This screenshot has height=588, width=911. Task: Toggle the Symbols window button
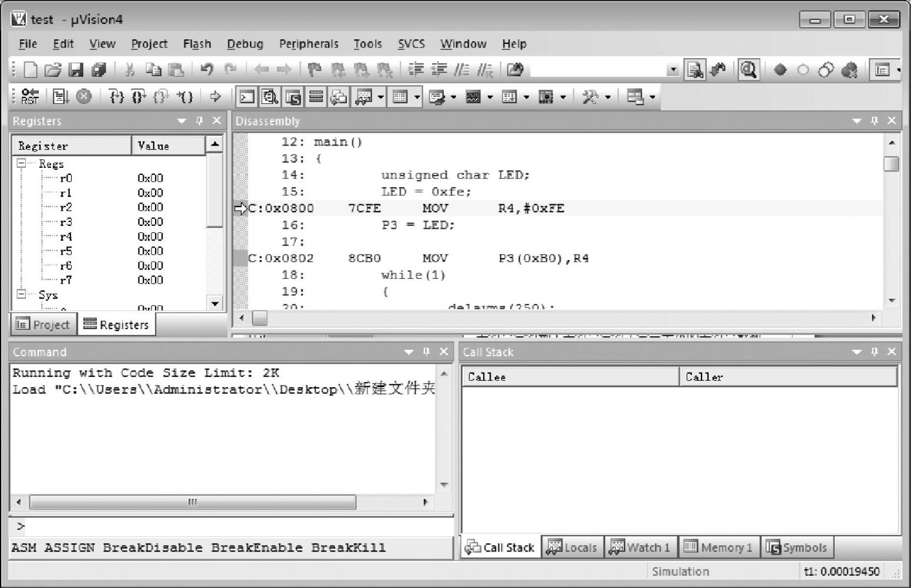coord(293,97)
